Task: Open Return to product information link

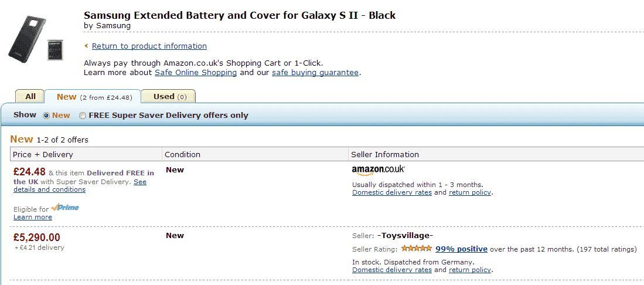Action: click(x=149, y=46)
